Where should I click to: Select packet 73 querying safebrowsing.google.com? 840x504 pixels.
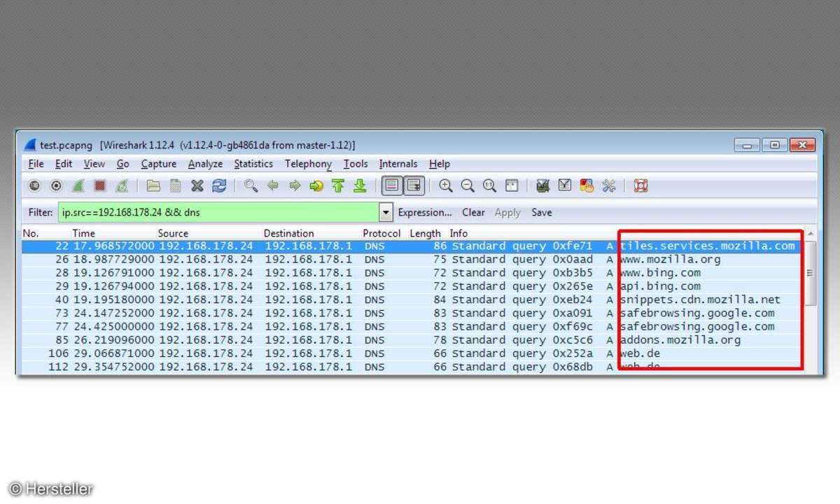pos(413,313)
